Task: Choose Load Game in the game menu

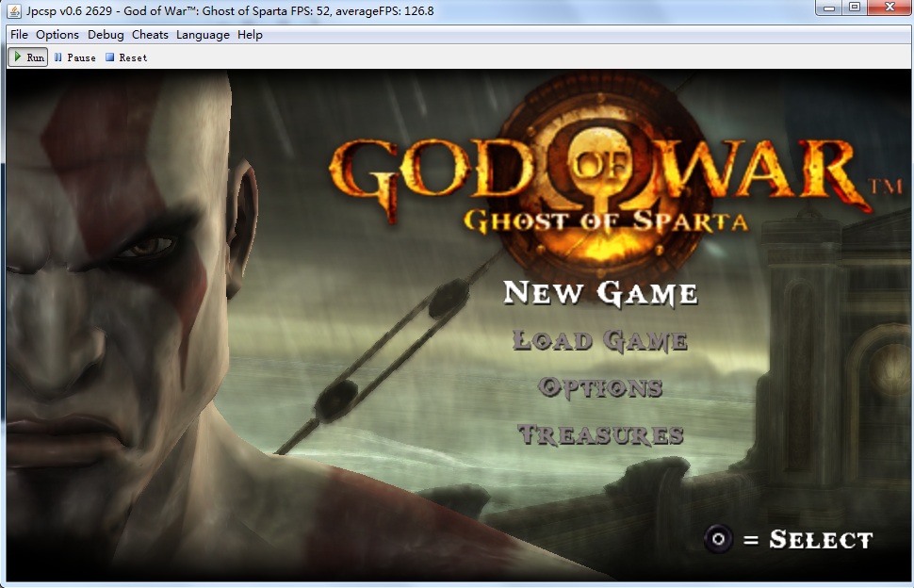Action: (x=600, y=340)
